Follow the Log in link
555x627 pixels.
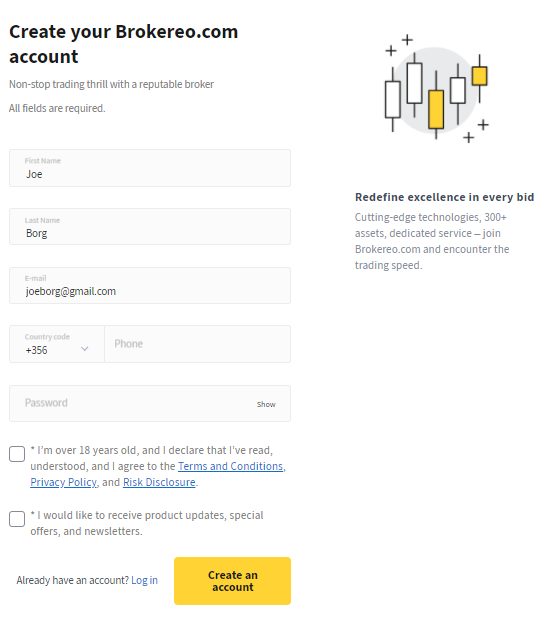pyautogui.click(x=144, y=580)
